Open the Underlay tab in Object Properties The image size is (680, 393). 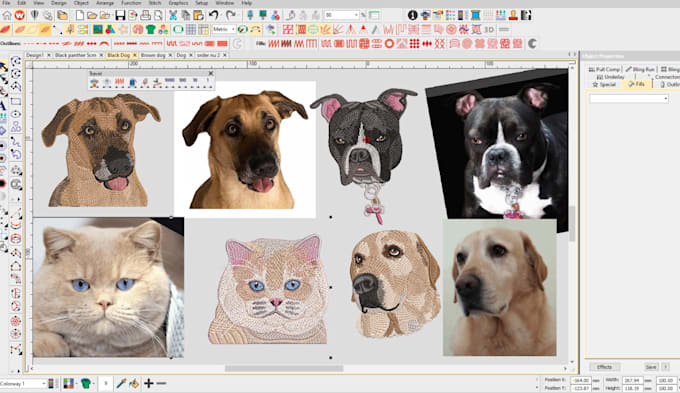pyautogui.click(x=611, y=77)
